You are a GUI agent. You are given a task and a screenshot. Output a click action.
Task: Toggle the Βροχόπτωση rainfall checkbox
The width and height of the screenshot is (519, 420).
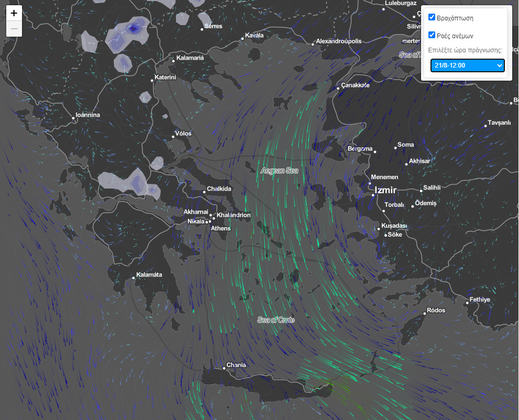432,17
